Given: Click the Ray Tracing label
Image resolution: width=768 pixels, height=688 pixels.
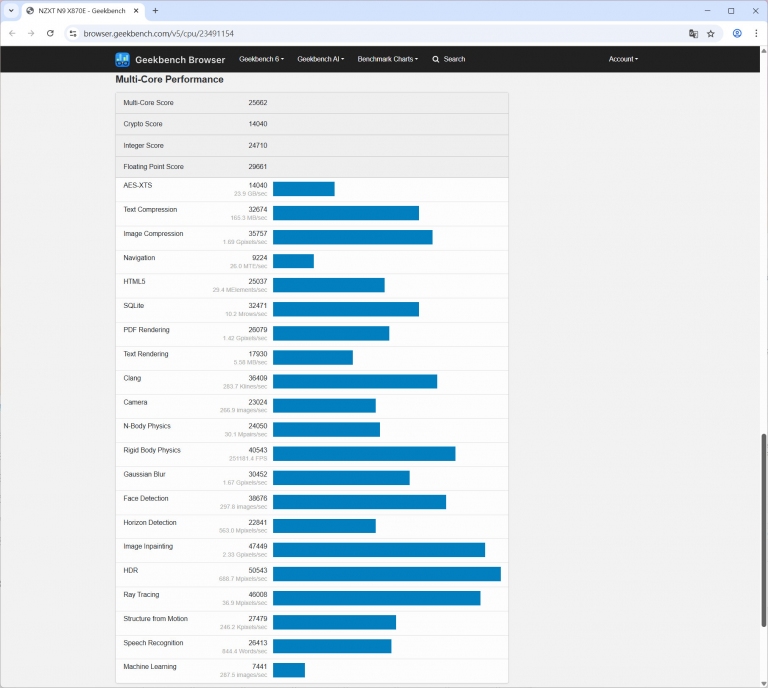Looking at the screenshot, I should click(x=141, y=594).
